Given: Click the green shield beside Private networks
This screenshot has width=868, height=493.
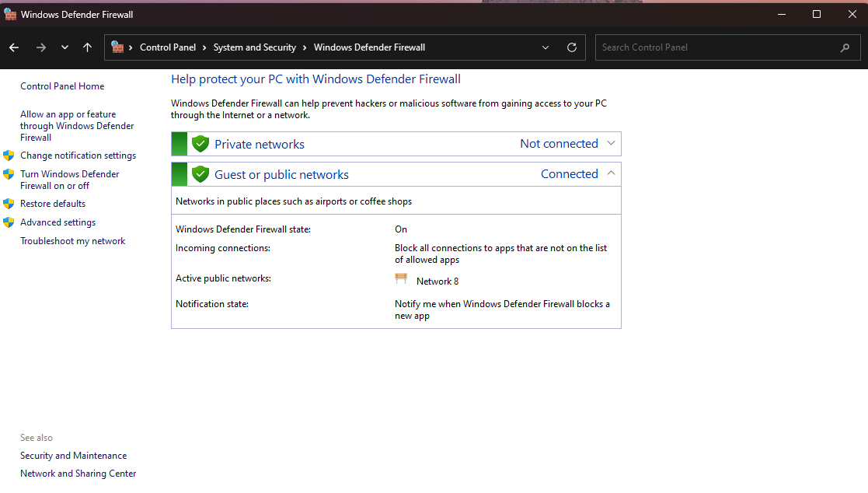Looking at the screenshot, I should coord(200,144).
